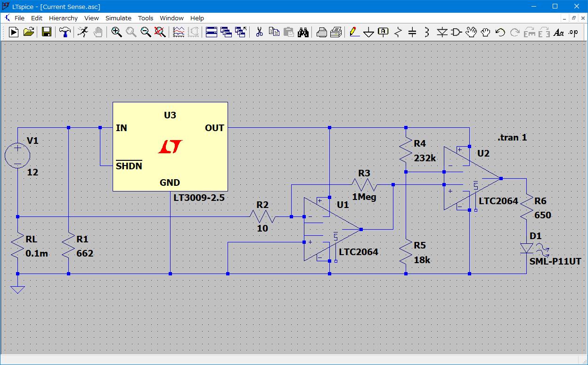Create a new schematic from the toolbar
Viewport: 588px width, 365px height.
pyautogui.click(x=14, y=32)
